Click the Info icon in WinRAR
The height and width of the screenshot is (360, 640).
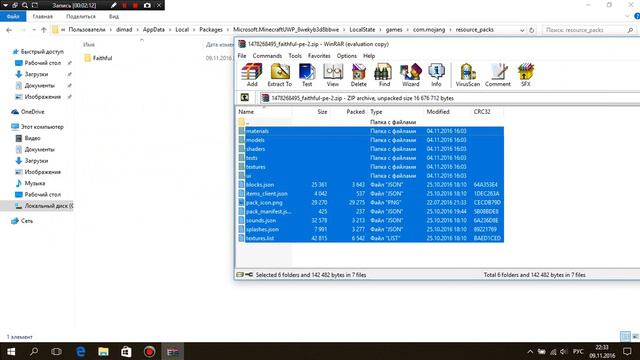click(x=436, y=75)
